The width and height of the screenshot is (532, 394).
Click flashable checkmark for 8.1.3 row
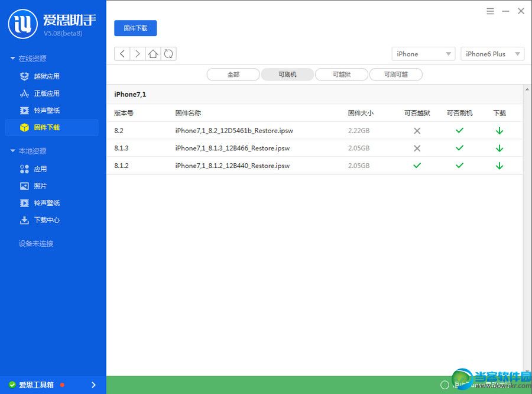tap(460, 148)
